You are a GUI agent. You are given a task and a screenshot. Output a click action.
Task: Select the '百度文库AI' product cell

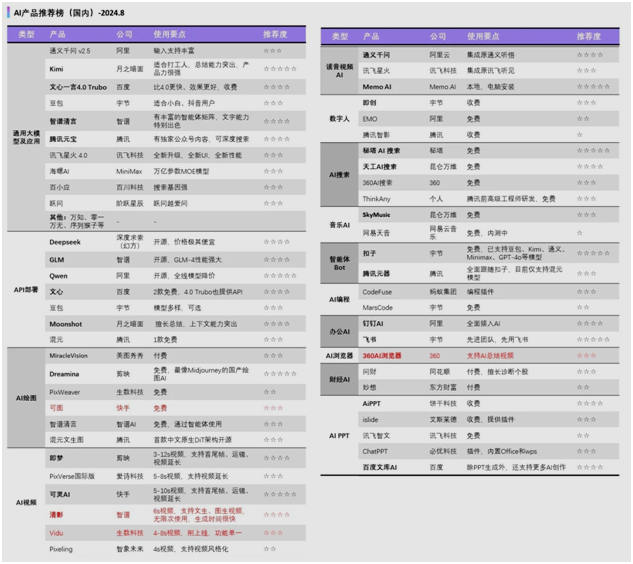point(379,468)
